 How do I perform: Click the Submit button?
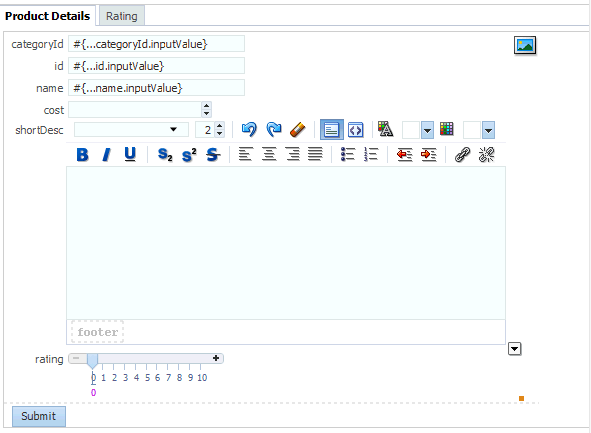[39, 416]
